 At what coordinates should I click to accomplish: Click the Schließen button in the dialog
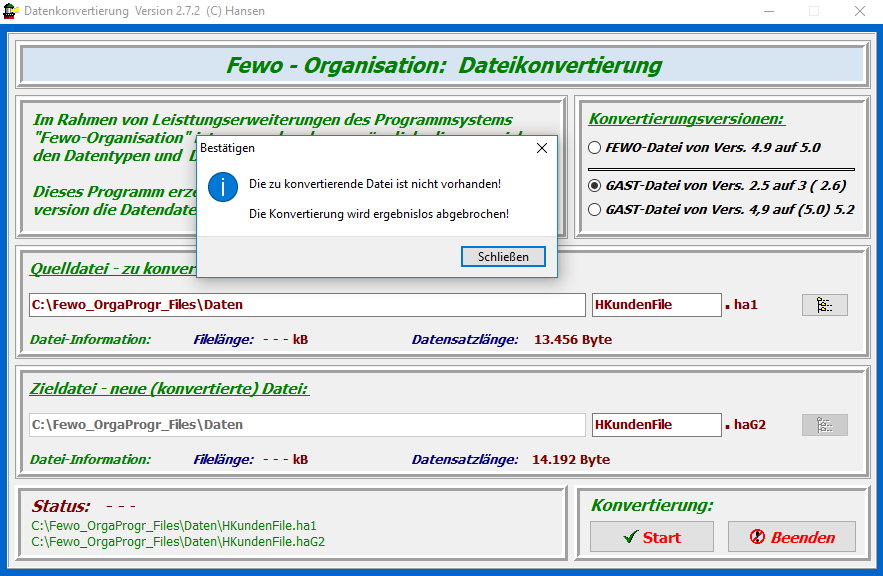pyautogui.click(x=503, y=257)
